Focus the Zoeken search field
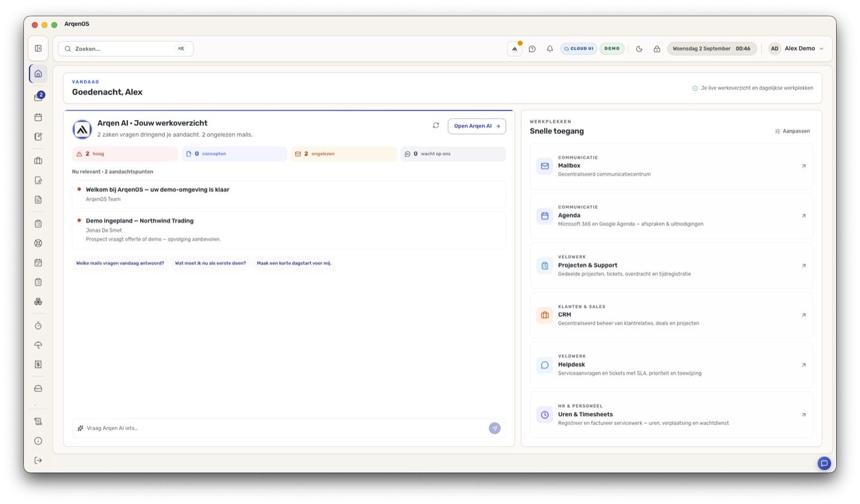The image size is (860, 504). pos(125,48)
